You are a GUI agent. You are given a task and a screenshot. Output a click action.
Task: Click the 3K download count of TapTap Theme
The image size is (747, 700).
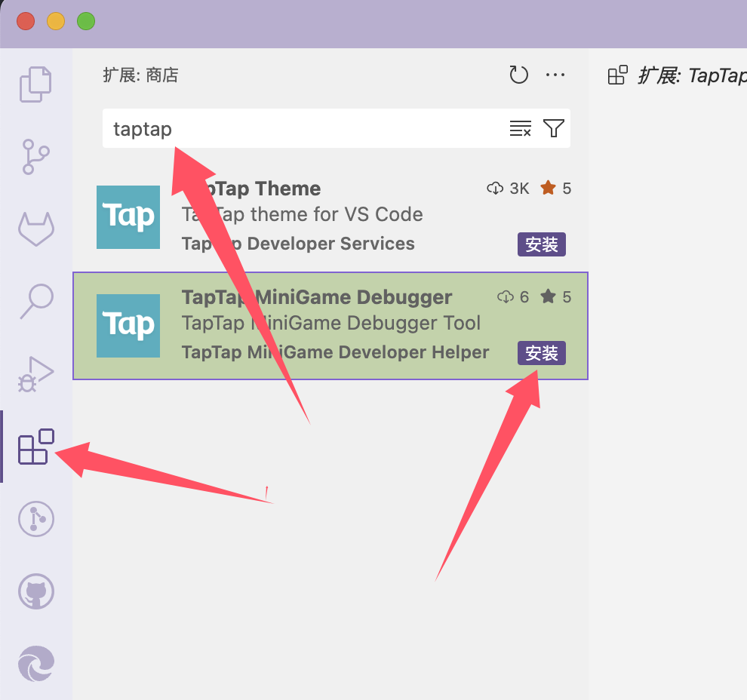pyautogui.click(x=508, y=189)
